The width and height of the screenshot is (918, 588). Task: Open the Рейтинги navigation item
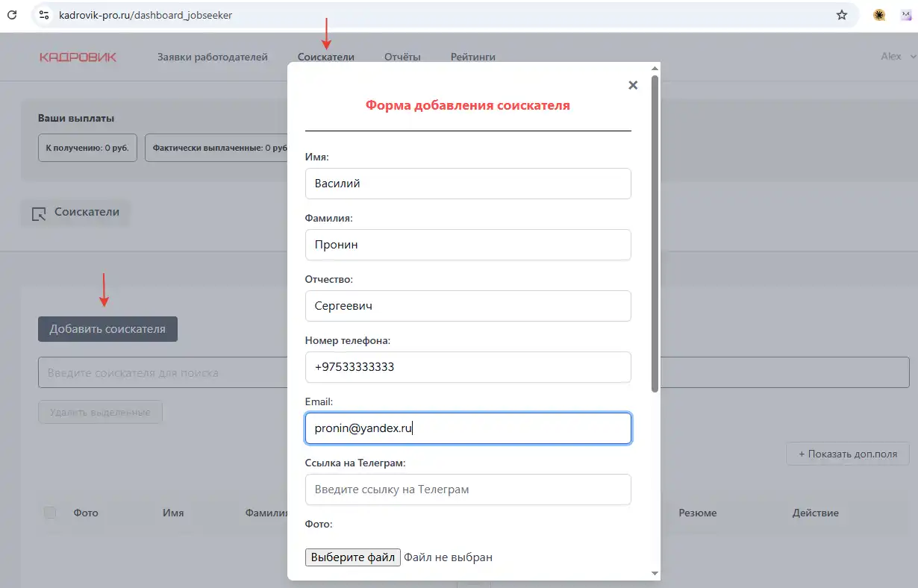point(472,57)
